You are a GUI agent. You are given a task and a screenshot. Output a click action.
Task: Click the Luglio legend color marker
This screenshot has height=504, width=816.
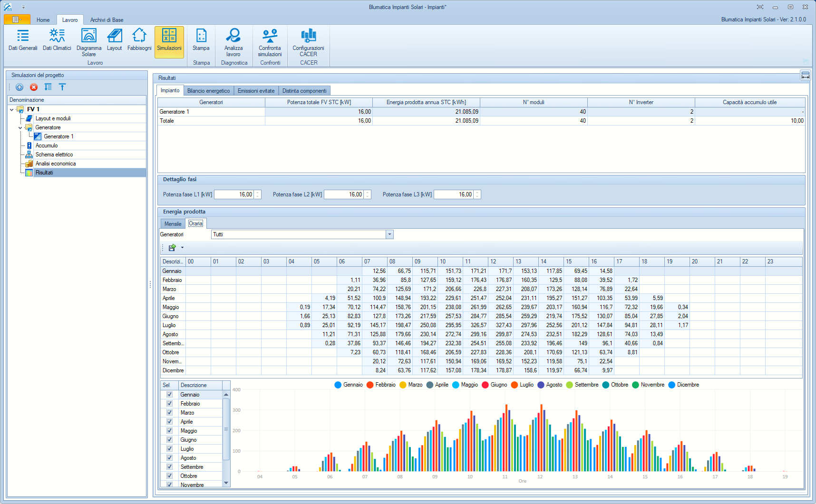[x=514, y=385]
